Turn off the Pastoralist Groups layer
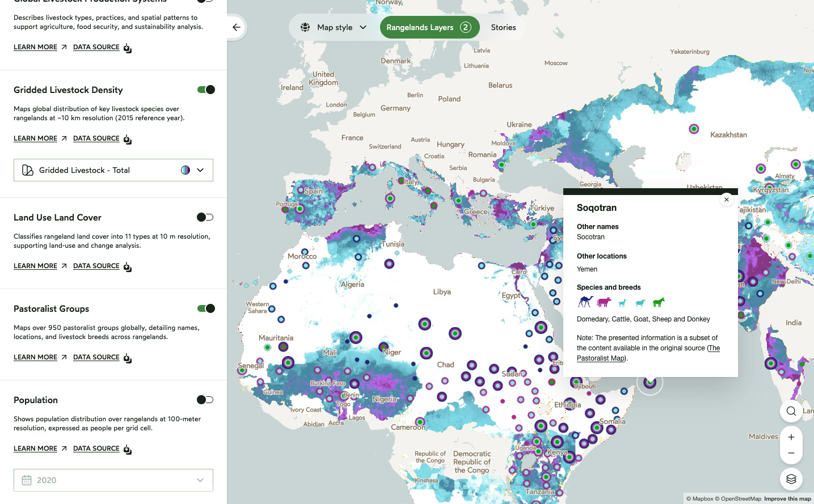This screenshot has height=504, width=814. [x=206, y=308]
